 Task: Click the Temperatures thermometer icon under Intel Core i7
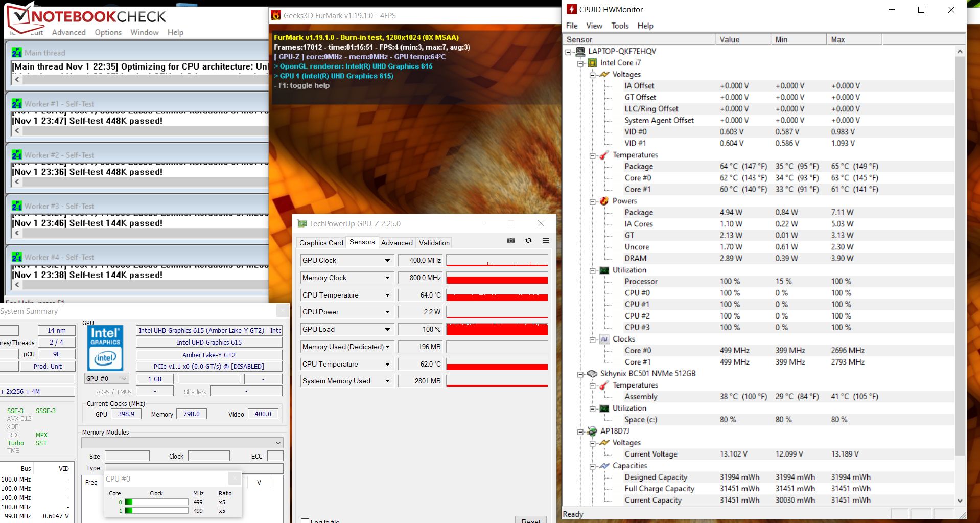point(604,155)
